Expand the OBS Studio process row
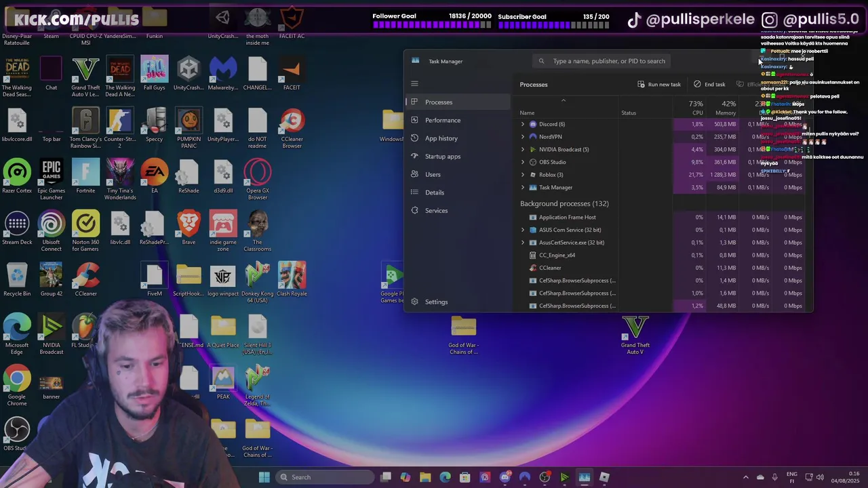This screenshot has width=868, height=488. (523, 162)
